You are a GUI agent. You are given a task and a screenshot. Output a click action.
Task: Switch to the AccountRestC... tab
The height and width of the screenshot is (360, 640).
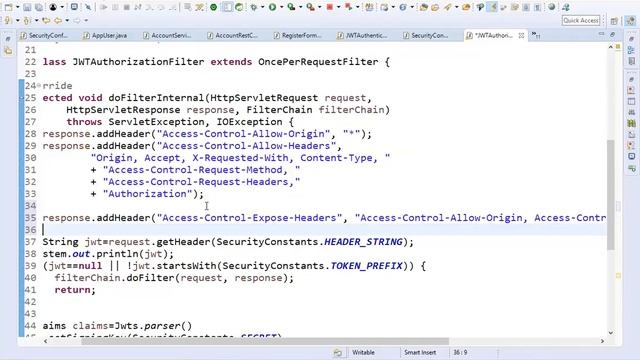(x=233, y=36)
